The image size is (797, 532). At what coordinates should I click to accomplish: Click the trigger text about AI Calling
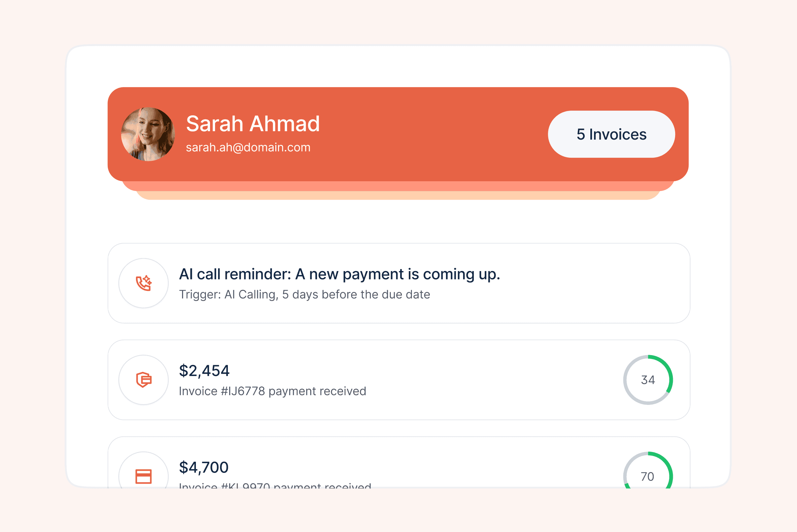tap(305, 295)
